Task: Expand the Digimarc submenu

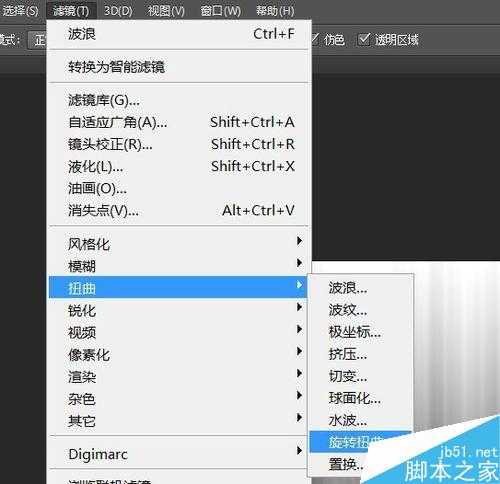Action: point(178,453)
